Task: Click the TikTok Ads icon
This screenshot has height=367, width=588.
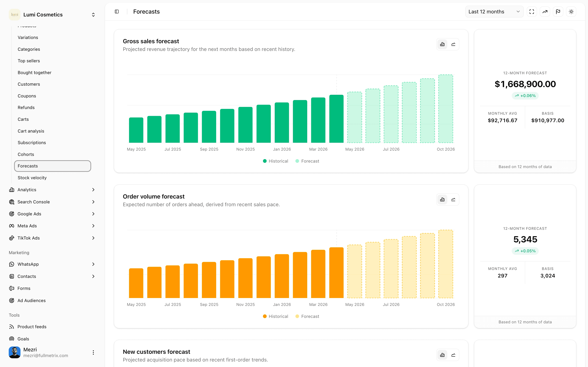Action: (12, 238)
